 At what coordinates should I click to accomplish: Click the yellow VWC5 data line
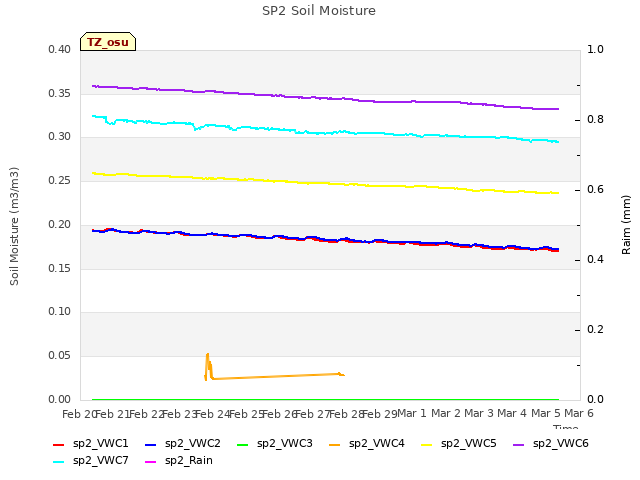pyautogui.click(x=325, y=183)
